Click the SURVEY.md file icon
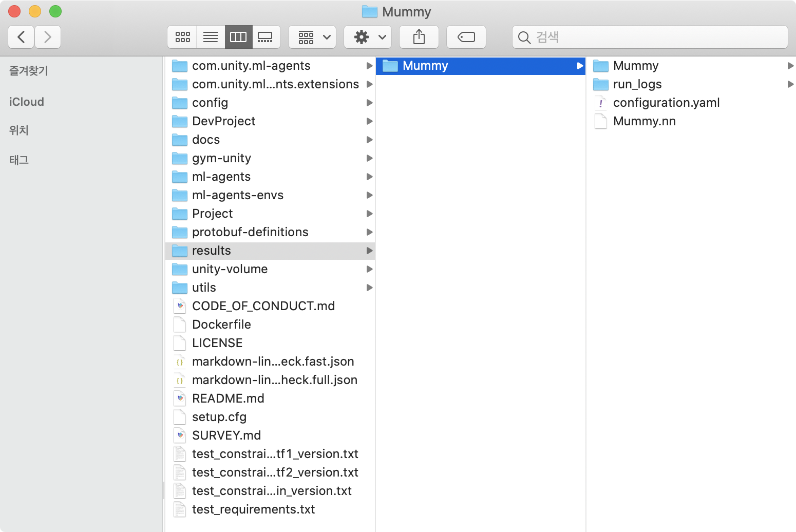 (180, 435)
